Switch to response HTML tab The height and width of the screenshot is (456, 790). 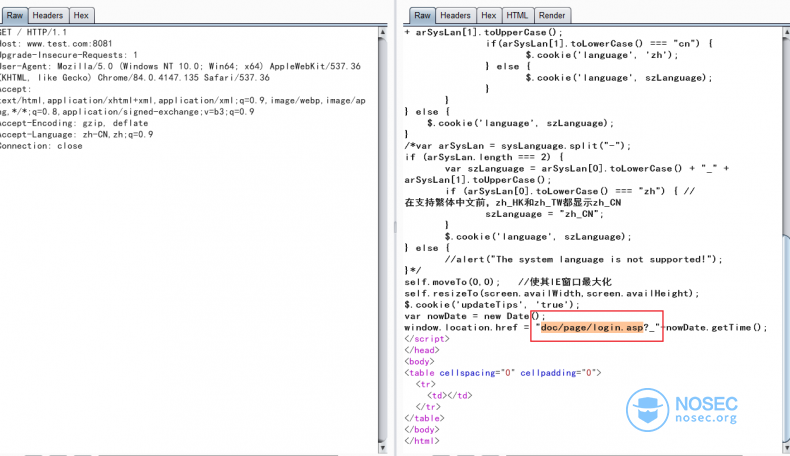(517, 16)
